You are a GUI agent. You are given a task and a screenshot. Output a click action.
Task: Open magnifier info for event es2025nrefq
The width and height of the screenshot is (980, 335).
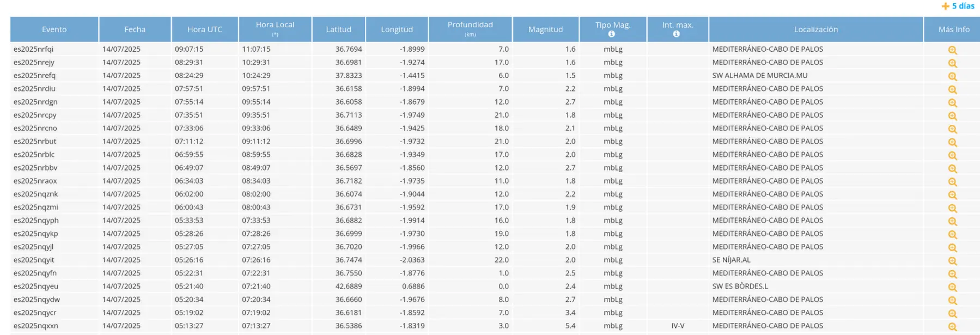point(952,76)
